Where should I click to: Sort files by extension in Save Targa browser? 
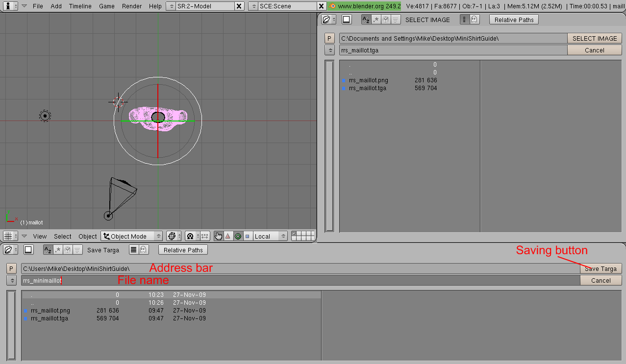[x=57, y=250]
